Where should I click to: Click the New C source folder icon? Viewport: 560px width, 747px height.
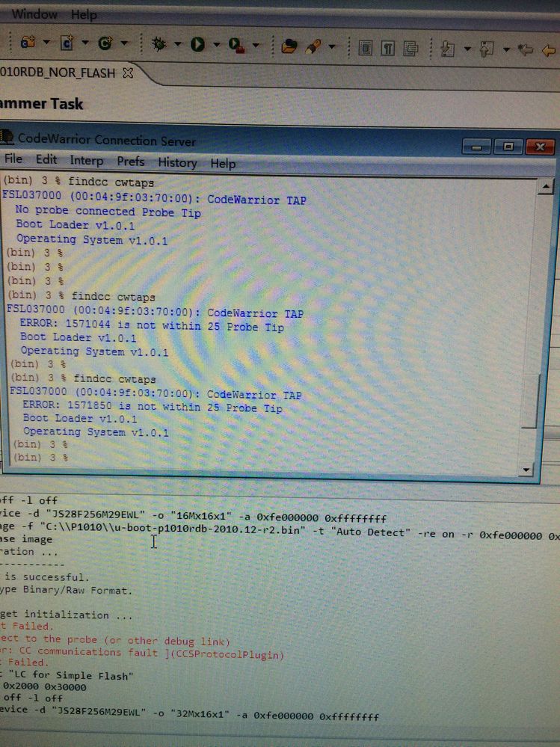click(x=28, y=43)
